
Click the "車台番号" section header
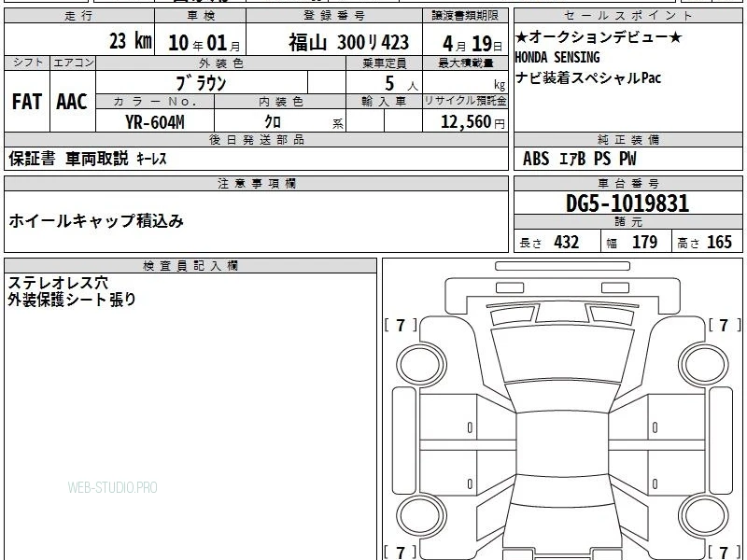coord(628,183)
